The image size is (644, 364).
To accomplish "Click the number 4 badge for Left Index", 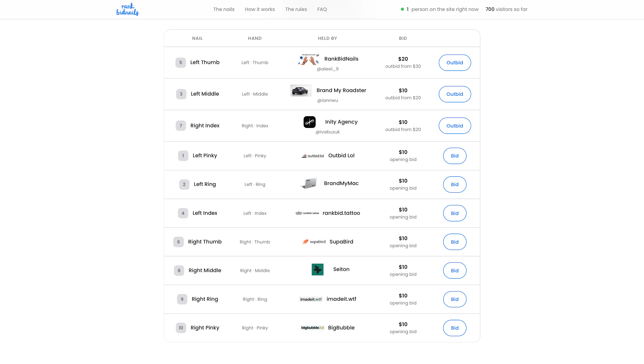I will pyautogui.click(x=183, y=213).
